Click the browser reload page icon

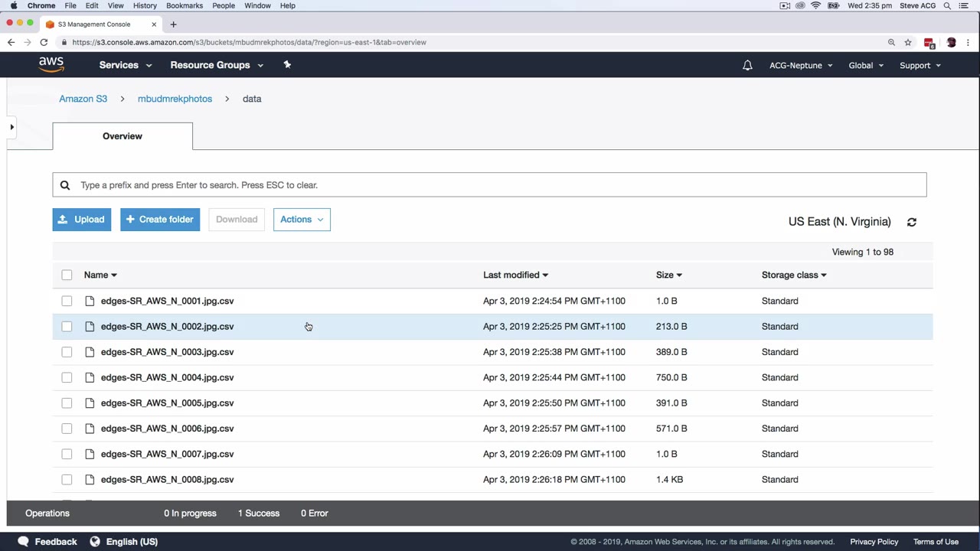tap(44, 42)
